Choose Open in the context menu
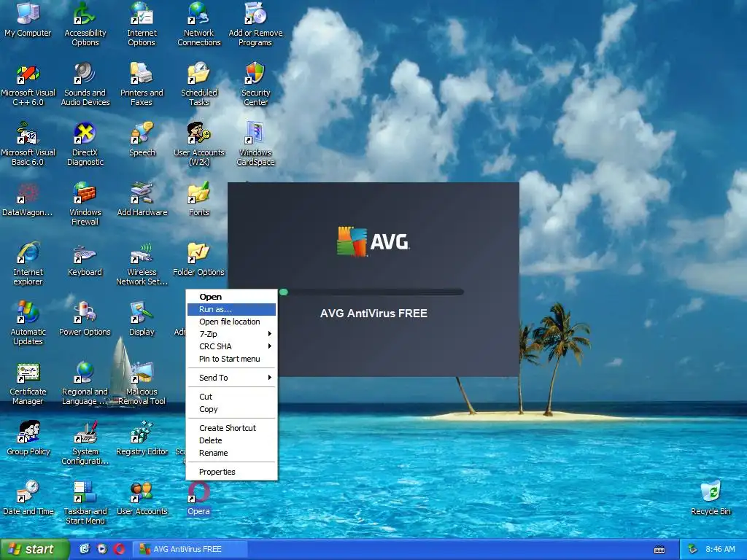This screenshot has height=560, width=747. 231,297
